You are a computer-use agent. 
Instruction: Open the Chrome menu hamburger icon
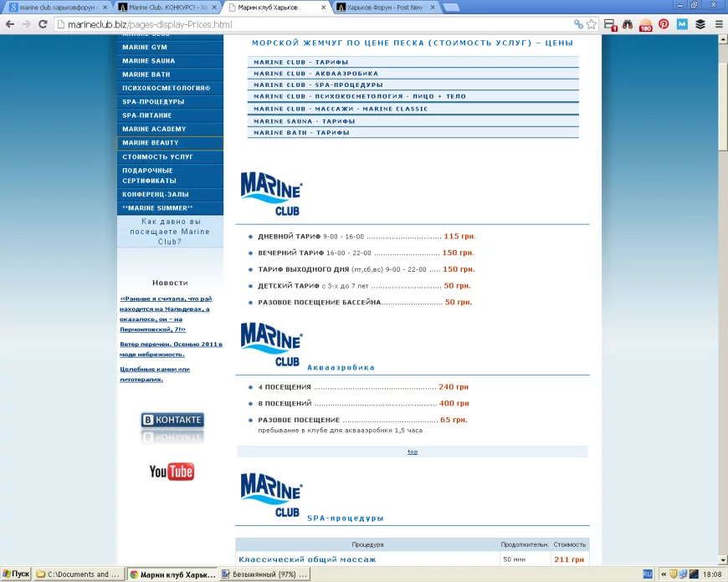point(719,24)
